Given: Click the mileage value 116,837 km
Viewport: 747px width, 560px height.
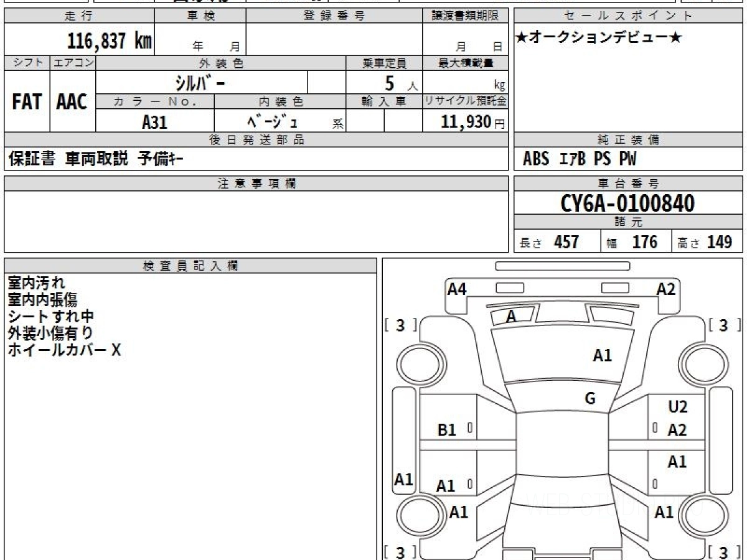Looking at the screenshot, I should [110, 41].
